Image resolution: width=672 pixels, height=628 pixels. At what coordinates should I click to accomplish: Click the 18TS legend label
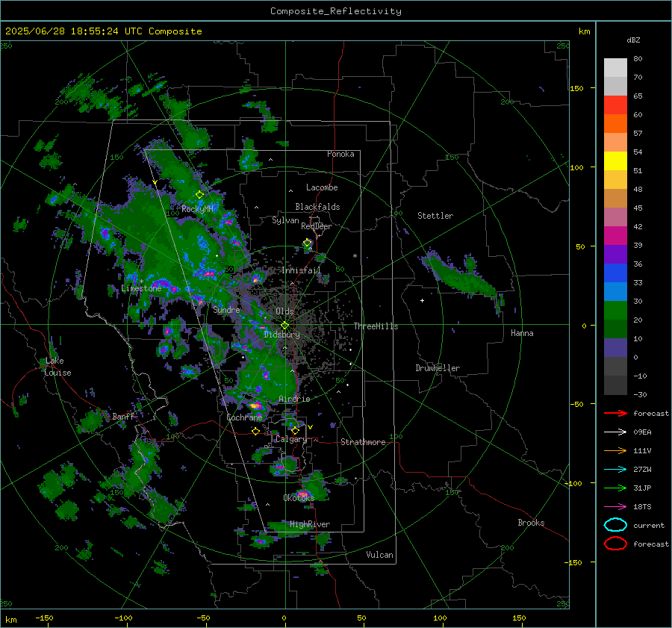[642, 507]
